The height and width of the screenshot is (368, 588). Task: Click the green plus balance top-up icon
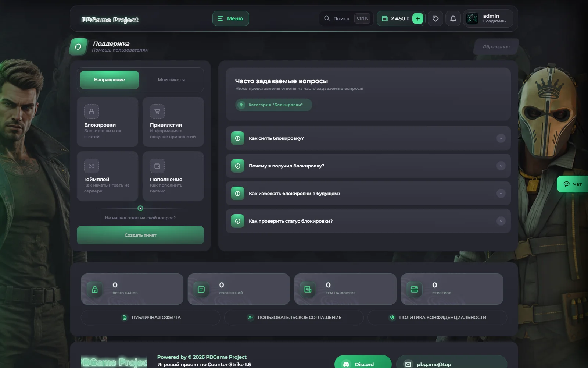coord(417,18)
